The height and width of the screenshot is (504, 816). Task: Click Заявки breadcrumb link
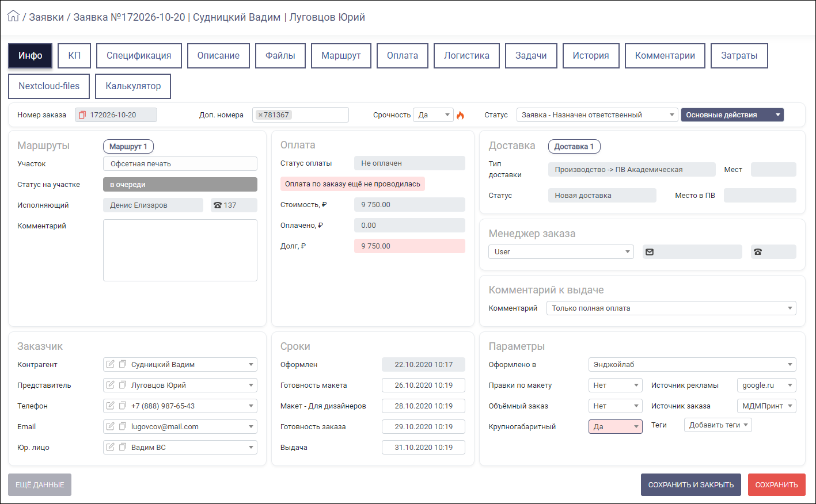tap(47, 17)
